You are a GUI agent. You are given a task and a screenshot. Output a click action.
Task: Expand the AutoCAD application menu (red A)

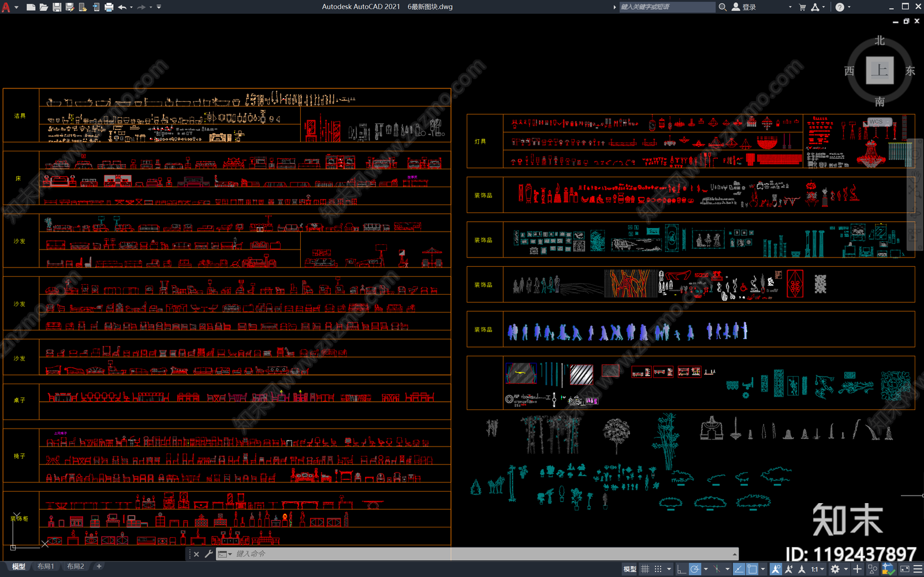point(6,7)
